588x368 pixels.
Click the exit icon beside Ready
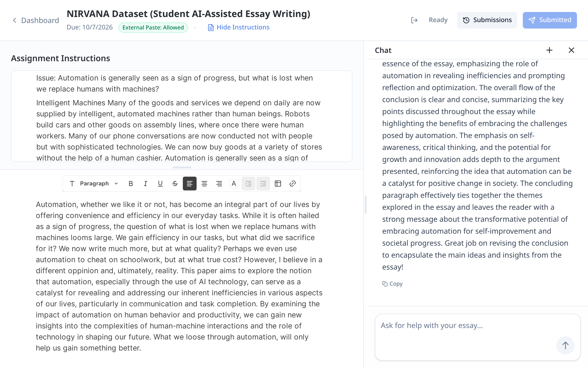[x=414, y=20]
